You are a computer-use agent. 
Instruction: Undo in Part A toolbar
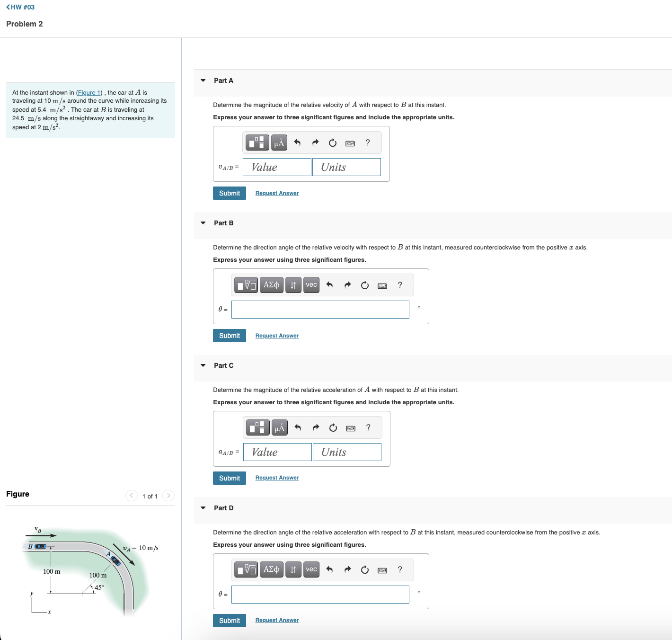point(297,142)
